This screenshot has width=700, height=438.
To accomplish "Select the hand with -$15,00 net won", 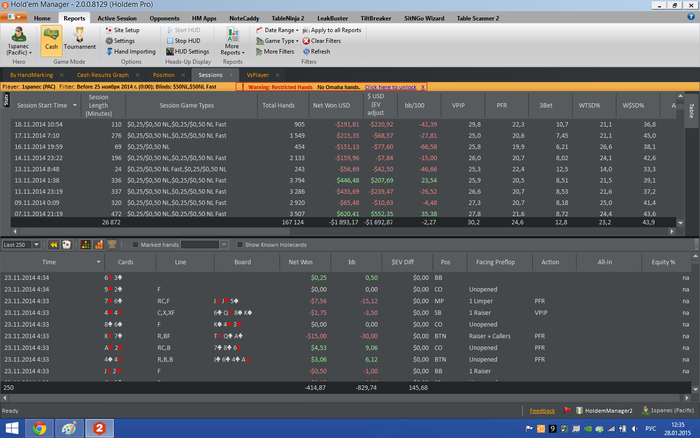I will 346,336.
